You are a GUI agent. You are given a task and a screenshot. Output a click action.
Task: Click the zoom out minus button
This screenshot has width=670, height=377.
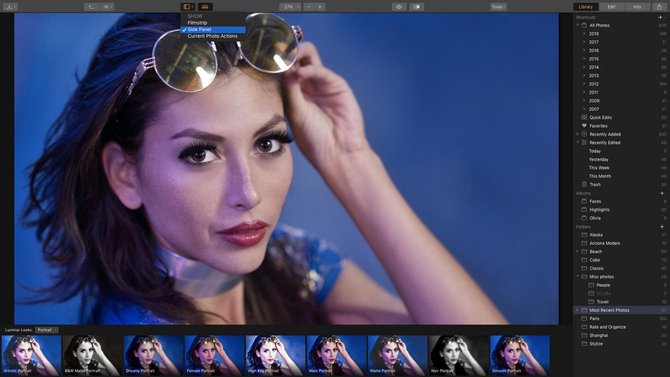[309, 7]
